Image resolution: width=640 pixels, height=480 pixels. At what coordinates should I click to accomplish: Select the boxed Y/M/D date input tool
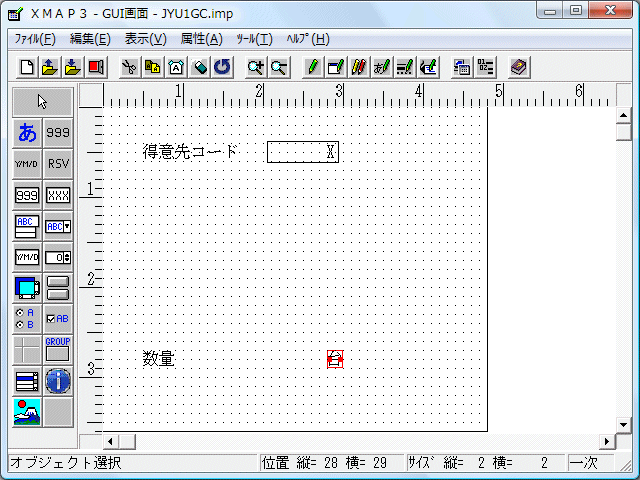pyautogui.click(x=27, y=257)
